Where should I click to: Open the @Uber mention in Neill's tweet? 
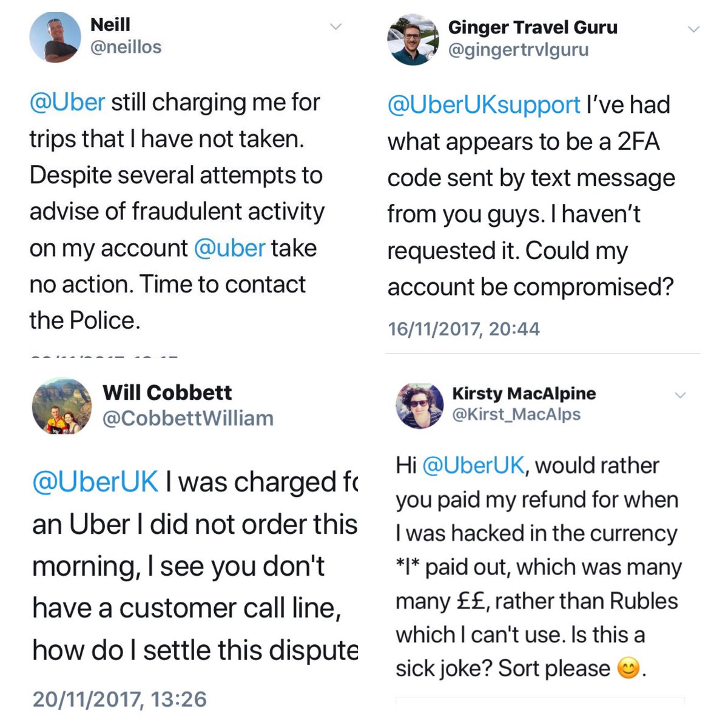point(67,102)
